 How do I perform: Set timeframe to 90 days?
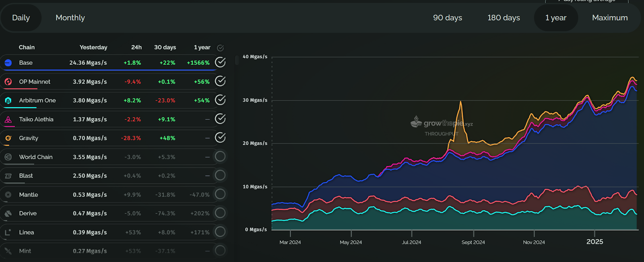(x=448, y=18)
